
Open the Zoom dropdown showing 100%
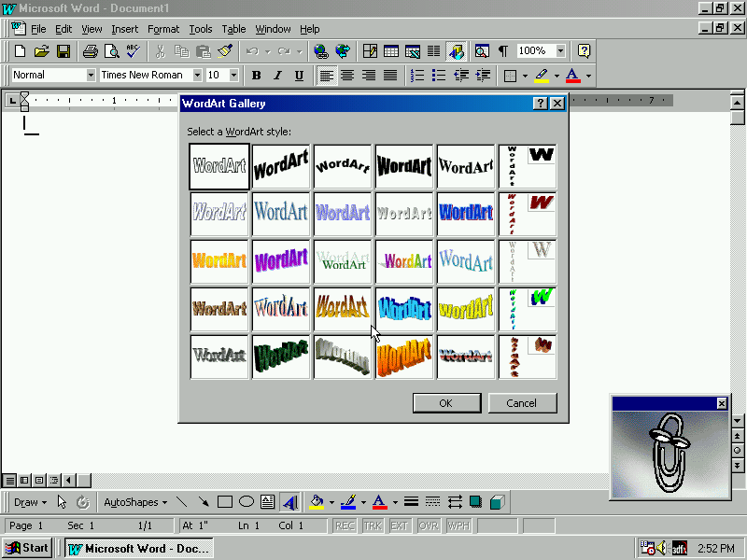click(561, 51)
